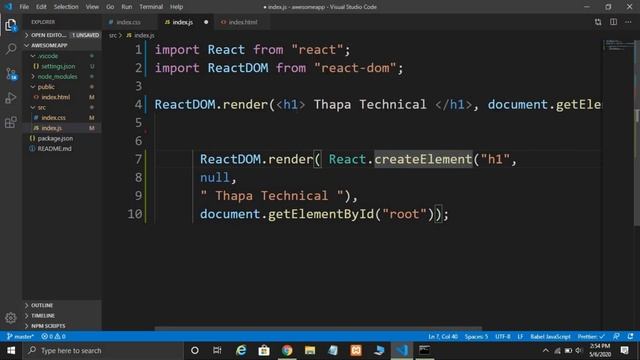The width and height of the screenshot is (640, 360).
Task: Open File Explorer from the taskbar
Action: (x=310, y=351)
